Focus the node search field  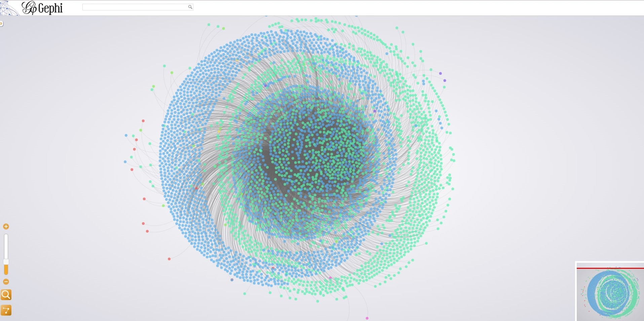point(135,7)
